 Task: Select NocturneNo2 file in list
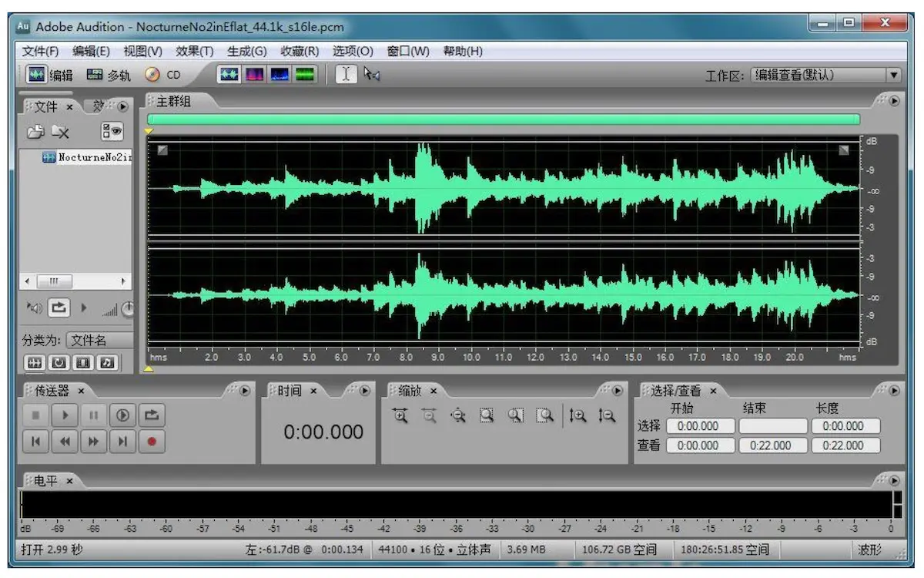[x=87, y=156]
